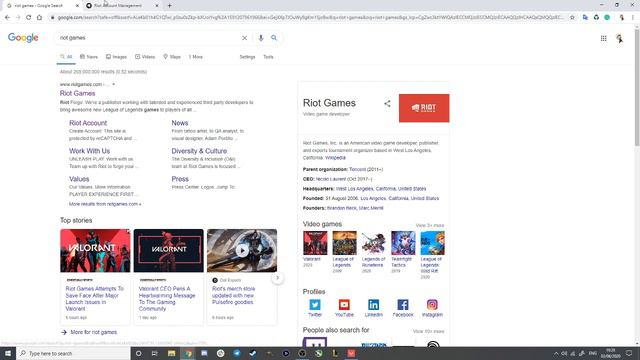Expand riotgames.com result options arrow
Image resolution: width=640 pixels, height=360 pixels.
pyautogui.click(x=113, y=84)
